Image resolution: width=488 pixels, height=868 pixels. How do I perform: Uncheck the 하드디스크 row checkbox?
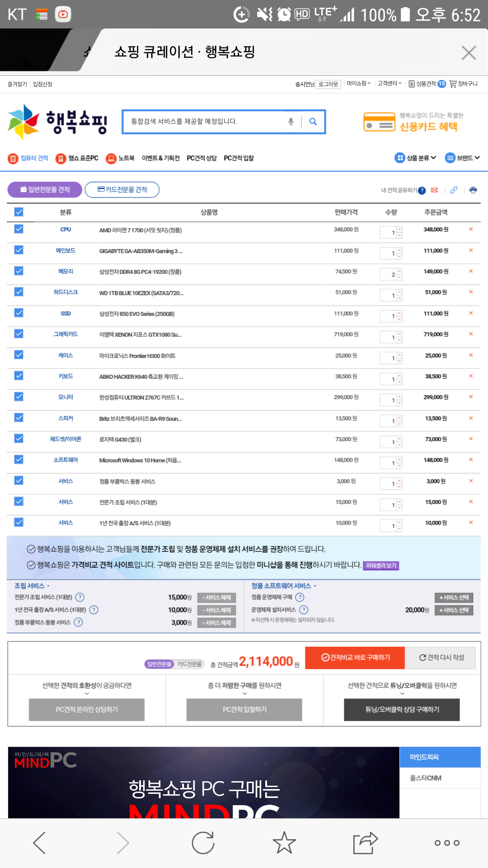[19, 292]
